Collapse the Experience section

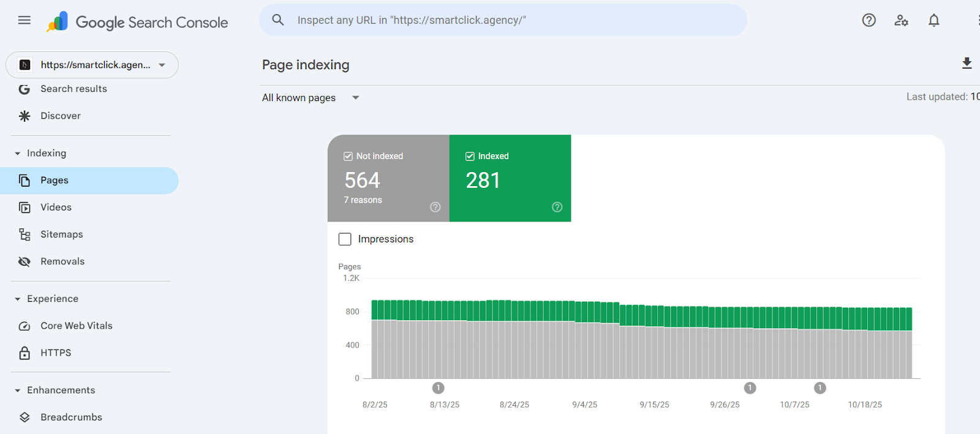click(18, 299)
